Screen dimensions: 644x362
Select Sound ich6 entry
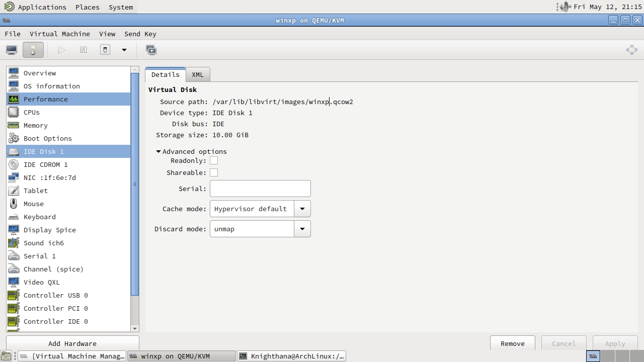click(x=68, y=243)
